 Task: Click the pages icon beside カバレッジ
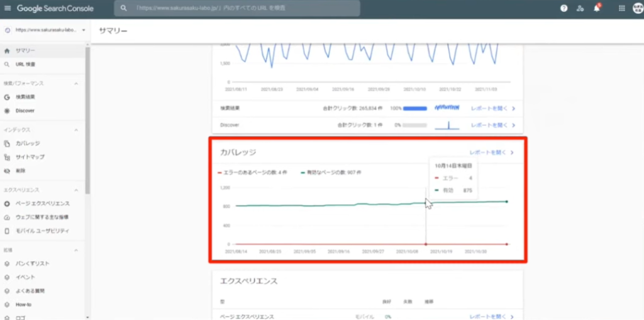point(7,143)
